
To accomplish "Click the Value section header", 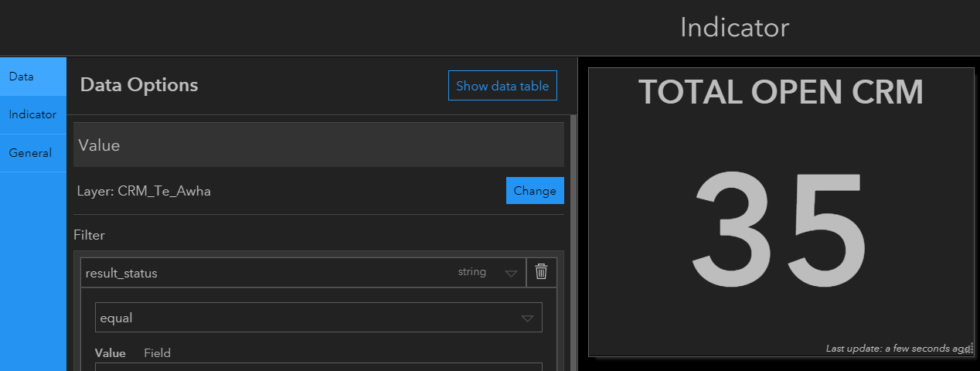I will coord(318,145).
